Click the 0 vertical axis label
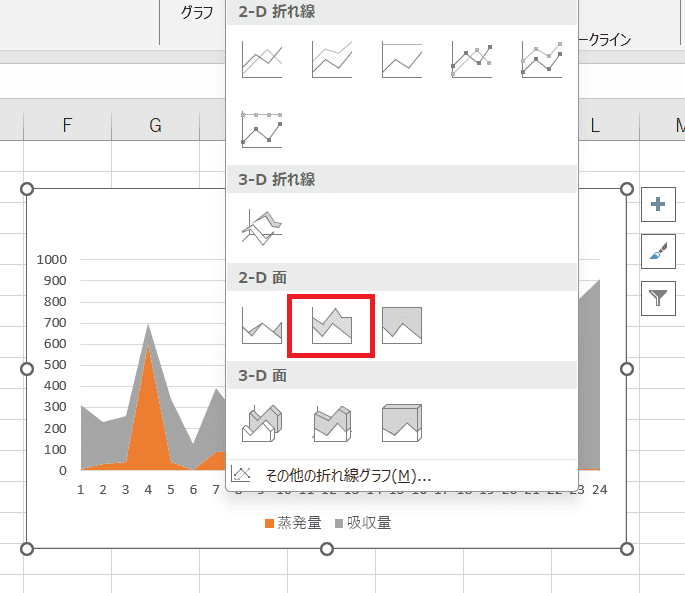This screenshot has height=593, width=685. coord(63,471)
